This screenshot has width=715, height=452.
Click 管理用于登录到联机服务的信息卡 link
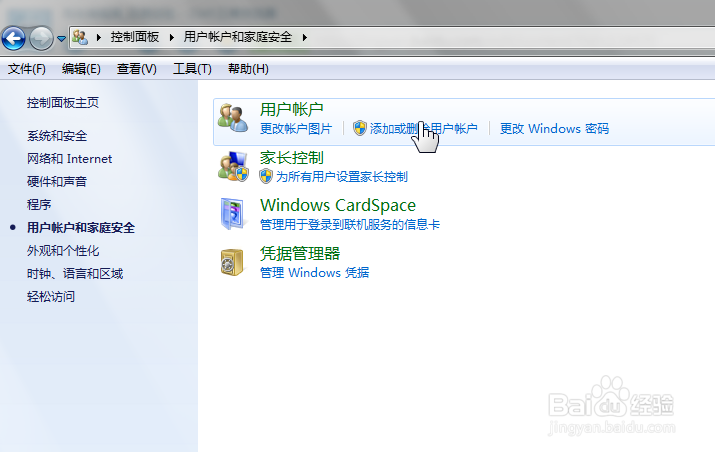point(350,224)
